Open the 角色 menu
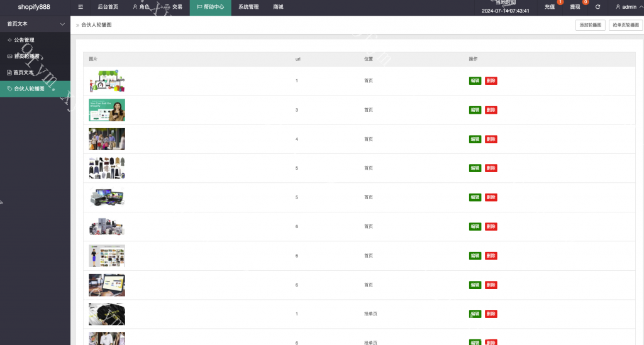Screen dimensions: 644x345 pyautogui.click(x=141, y=7)
